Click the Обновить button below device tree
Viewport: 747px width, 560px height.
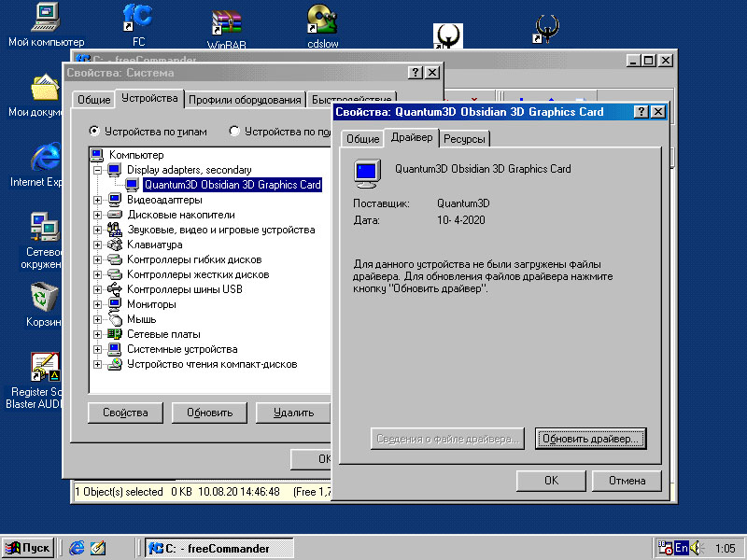(209, 413)
